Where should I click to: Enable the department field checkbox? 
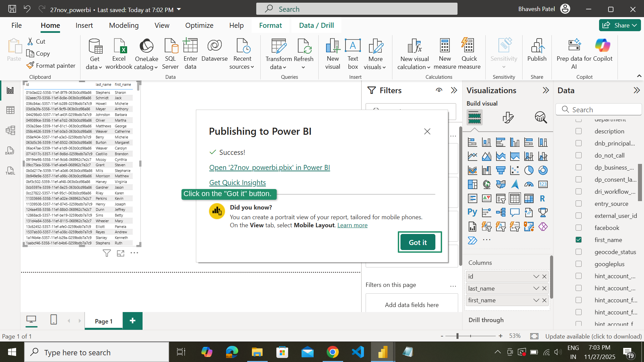point(579,119)
